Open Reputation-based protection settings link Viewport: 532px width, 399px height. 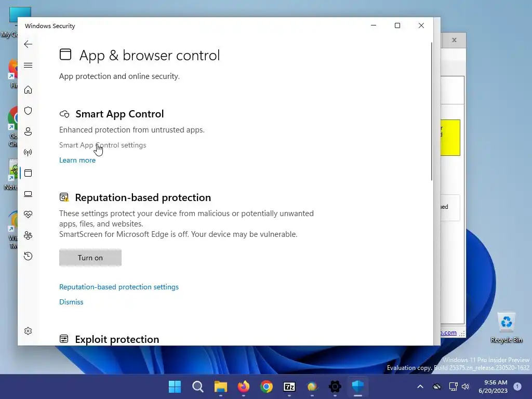[x=119, y=287]
